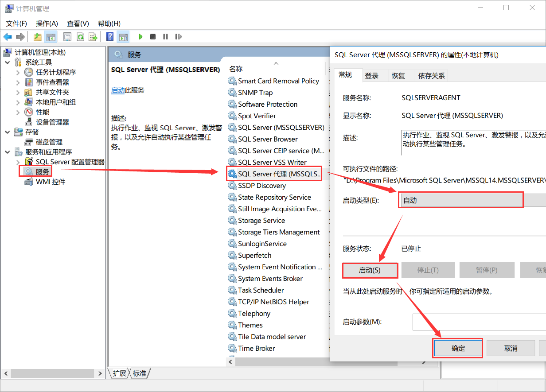Click the 取消 button
The width and height of the screenshot is (546, 392).
[x=511, y=348]
